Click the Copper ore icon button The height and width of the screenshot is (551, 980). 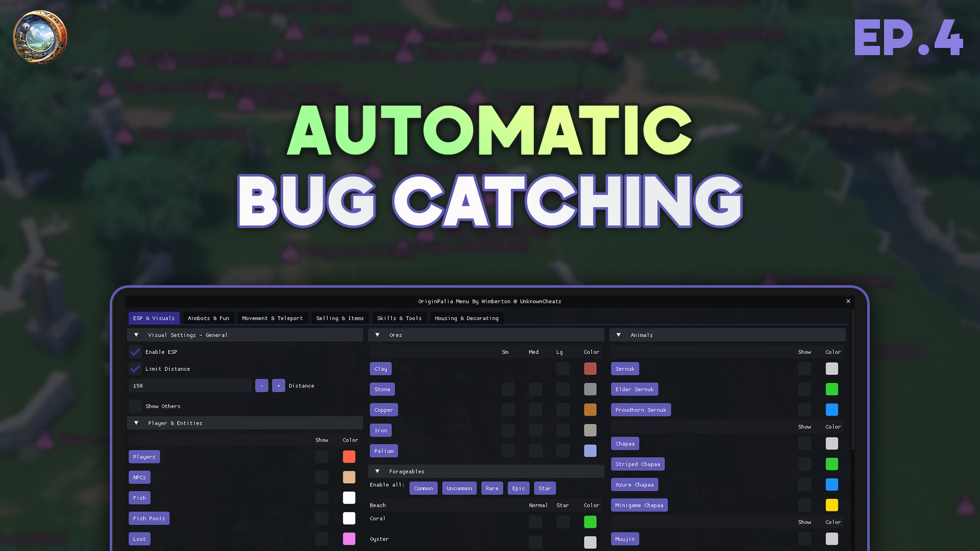(x=384, y=409)
